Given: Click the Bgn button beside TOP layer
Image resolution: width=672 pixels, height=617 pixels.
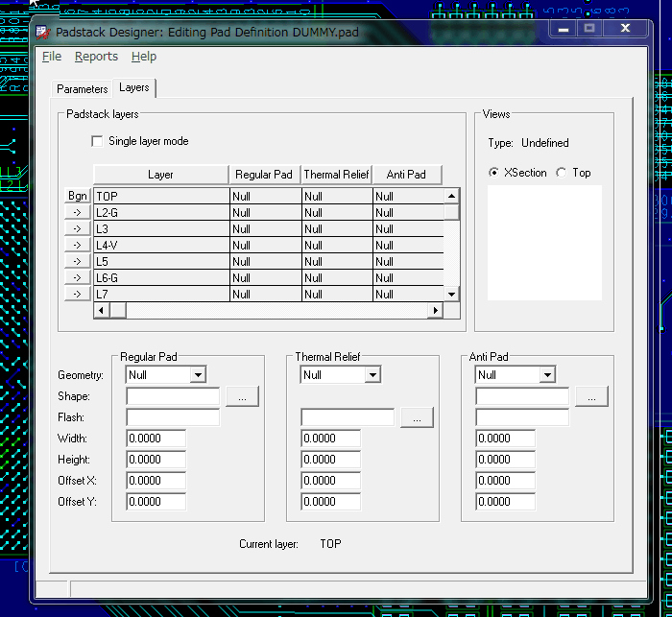Looking at the screenshot, I should pos(78,196).
